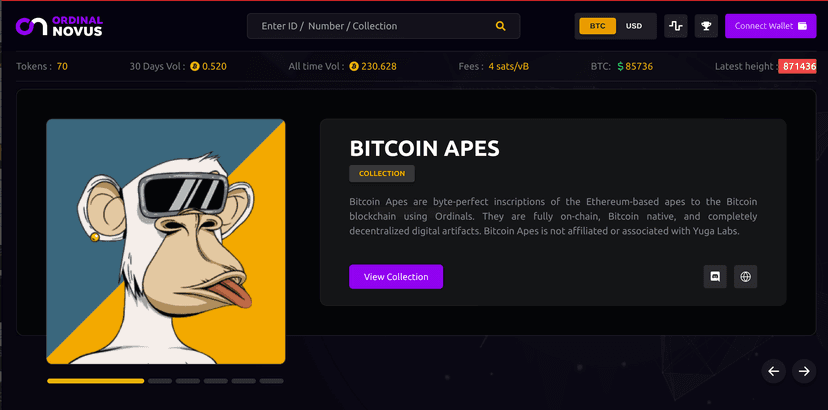Open the trophy leaderboard icon
Screen dimensions: 828x410
point(706,26)
